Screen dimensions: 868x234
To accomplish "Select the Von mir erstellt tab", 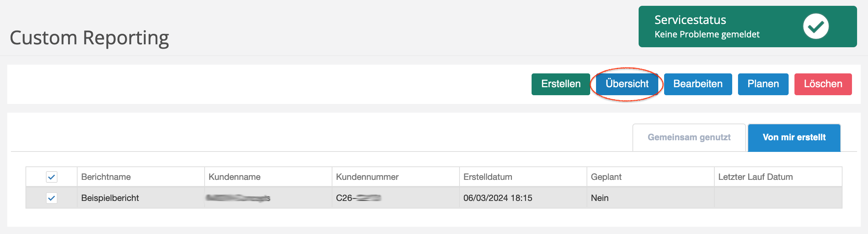I will coord(794,137).
